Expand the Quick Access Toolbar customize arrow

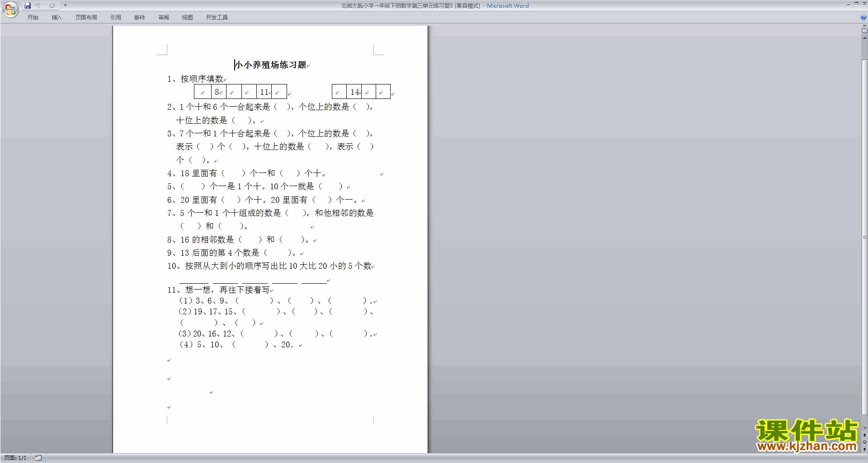tap(65, 5)
